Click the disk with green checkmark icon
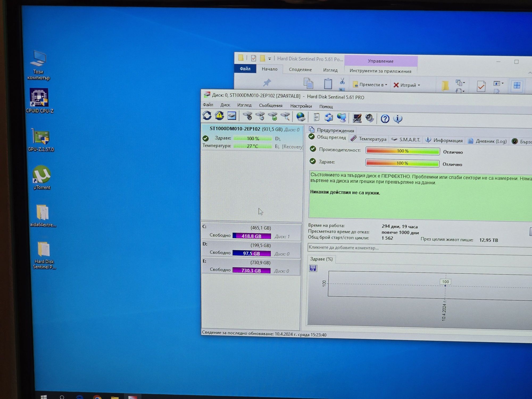532x399 pixels. tap(273, 117)
